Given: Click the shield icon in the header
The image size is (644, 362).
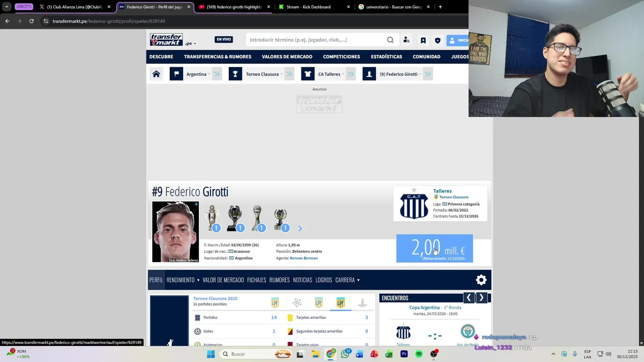Looking at the screenshot, I should point(438,40).
